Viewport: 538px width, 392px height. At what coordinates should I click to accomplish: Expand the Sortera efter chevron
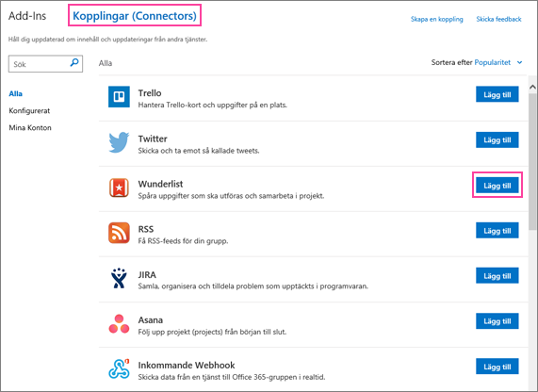click(519, 62)
